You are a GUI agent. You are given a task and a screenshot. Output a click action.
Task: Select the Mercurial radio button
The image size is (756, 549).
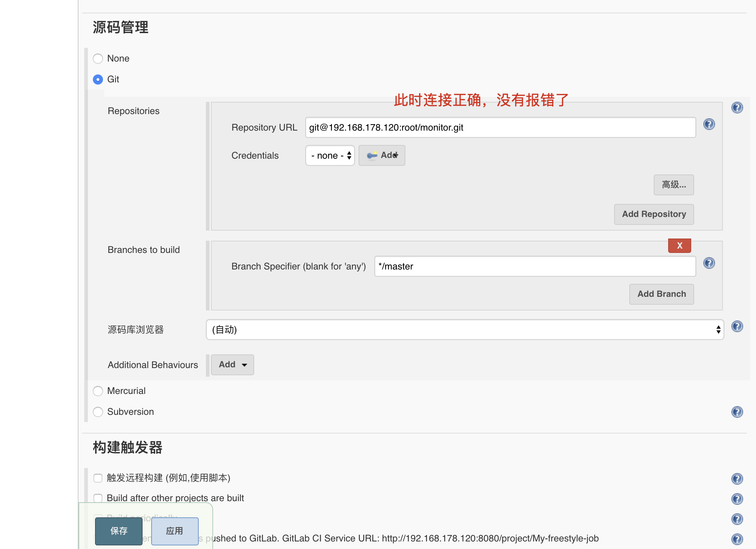pos(98,391)
